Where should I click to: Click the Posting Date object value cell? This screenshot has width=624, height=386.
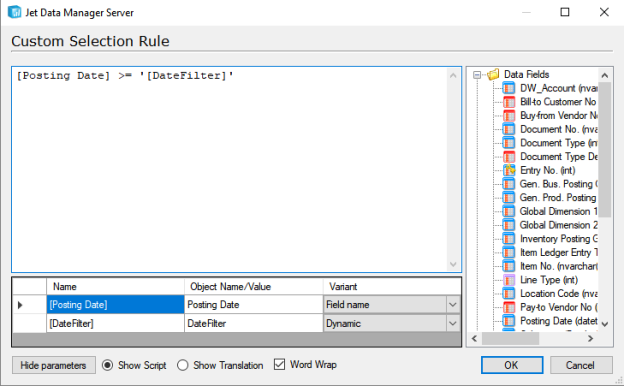(254, 305)
